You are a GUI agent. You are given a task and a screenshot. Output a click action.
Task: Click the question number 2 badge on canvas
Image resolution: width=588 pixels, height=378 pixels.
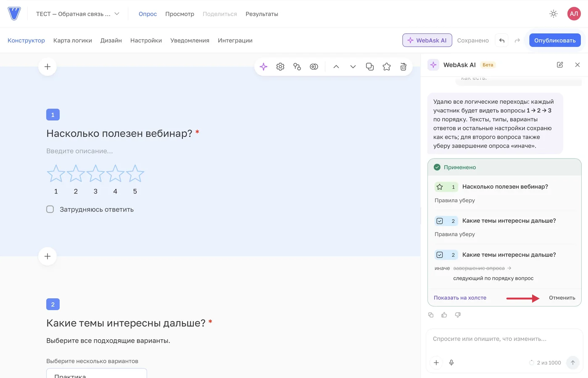(x=53, y=304)
